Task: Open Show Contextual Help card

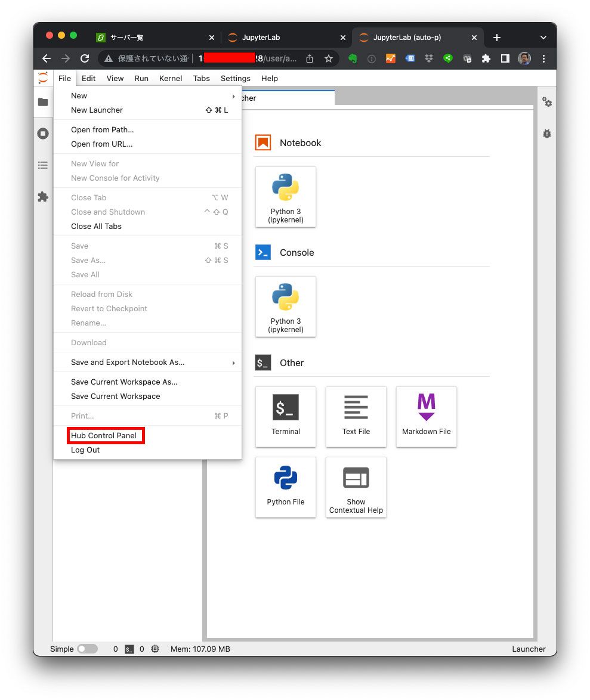Action: pos(356,487)
